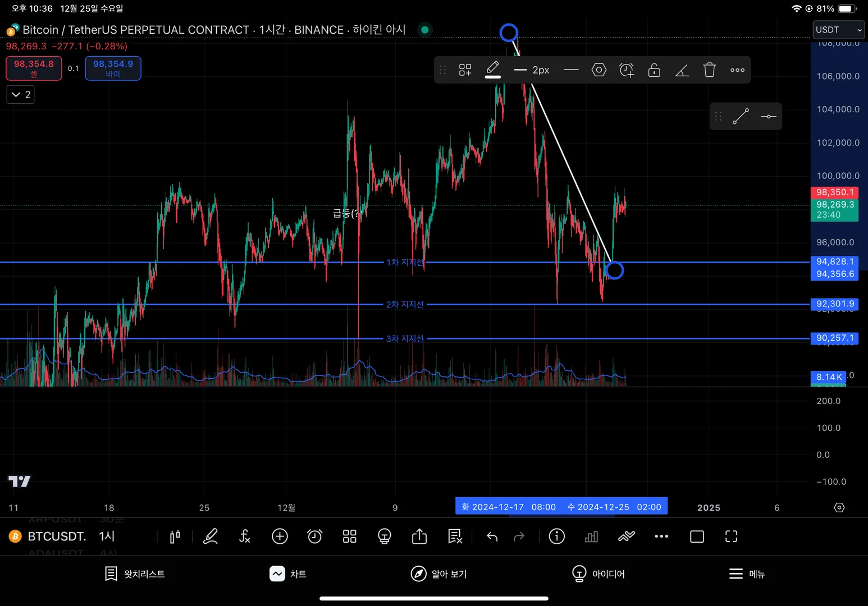Change line color with pencil icon
This screenshot has width=868, height=606.
[x=493, y=70]
